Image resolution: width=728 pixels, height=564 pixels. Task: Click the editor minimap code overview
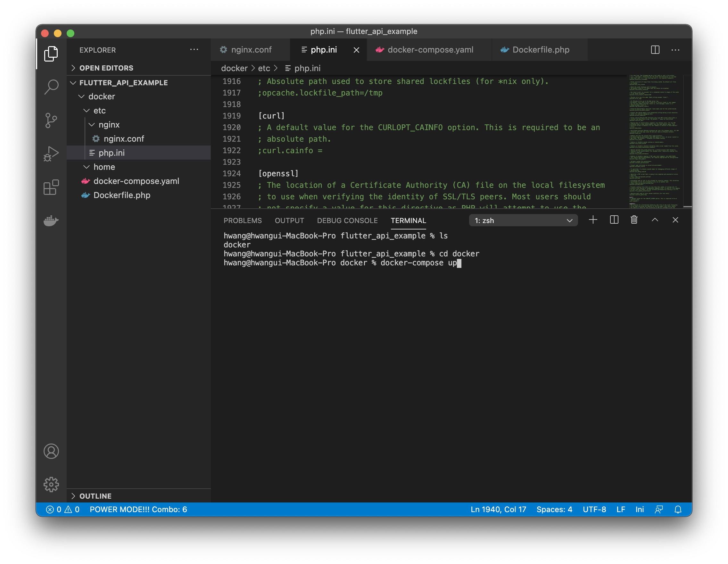click(x=654, y=140)
